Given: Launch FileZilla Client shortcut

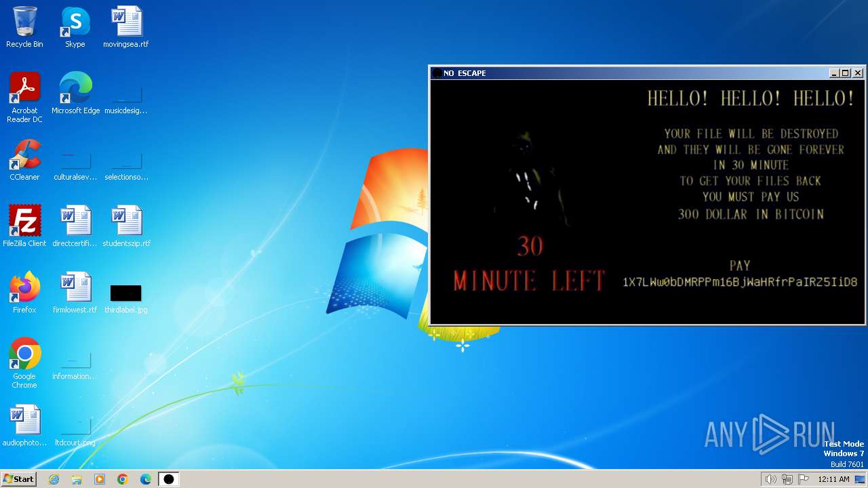Looking at the screenshot, I should click(24, 226).
